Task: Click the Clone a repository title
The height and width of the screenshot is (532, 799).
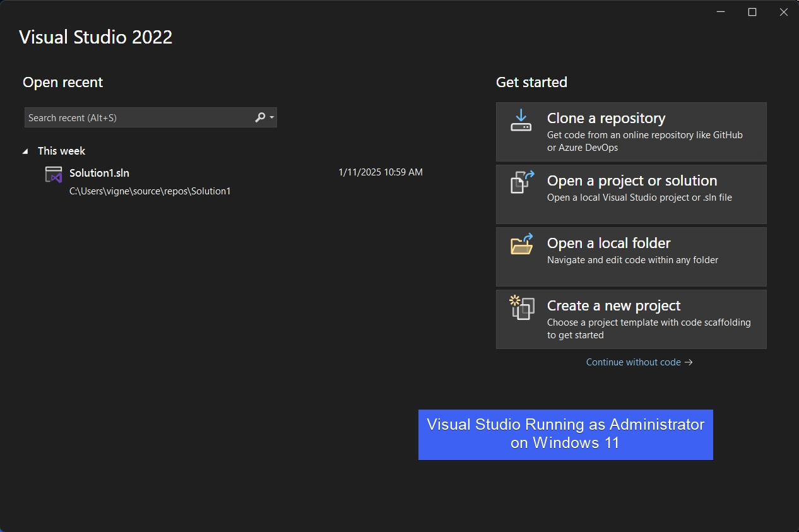Action: pyautogui.click(x=606, y=118)
